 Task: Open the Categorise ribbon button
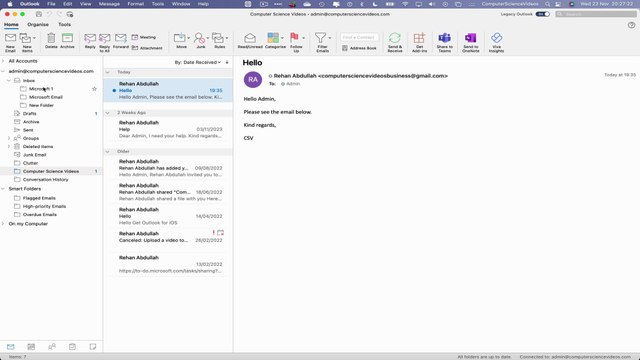(x=275, y=41)
